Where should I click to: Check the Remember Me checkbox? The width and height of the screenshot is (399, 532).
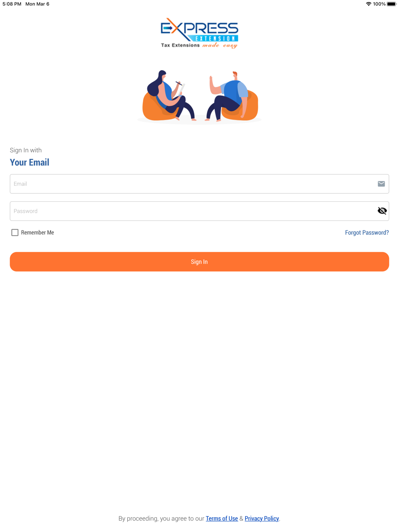coord(15,233)
